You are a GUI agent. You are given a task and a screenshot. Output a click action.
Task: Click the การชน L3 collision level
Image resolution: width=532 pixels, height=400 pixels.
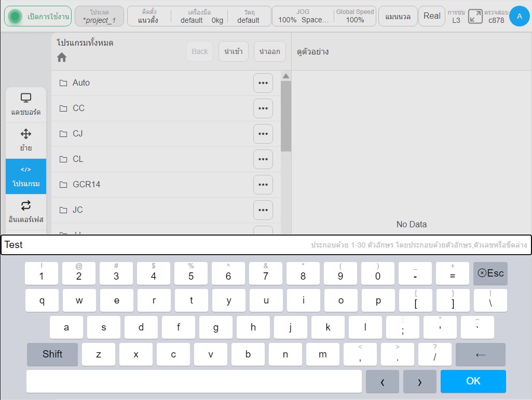click(x=456, y=16)
